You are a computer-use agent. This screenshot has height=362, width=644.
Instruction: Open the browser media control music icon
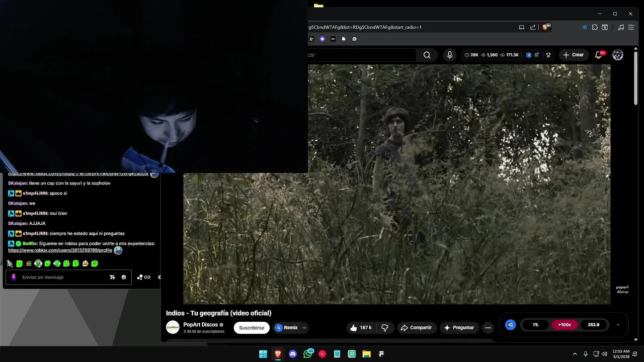(x=621, y=27)
